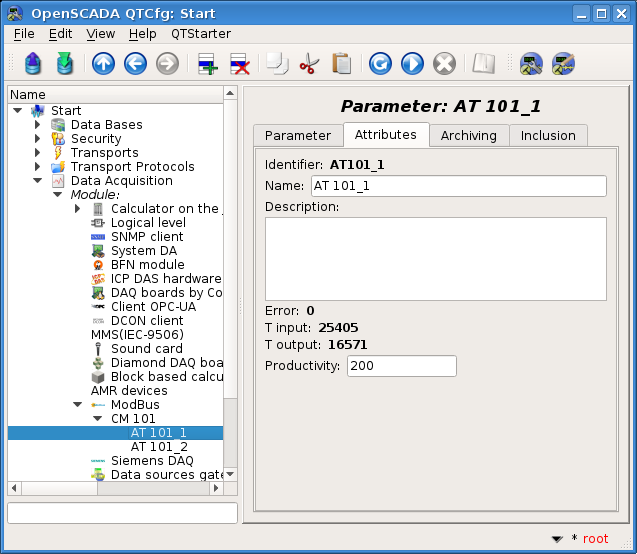637x554 pixels.
Task: Open the View menu
Action: [100, 34]
